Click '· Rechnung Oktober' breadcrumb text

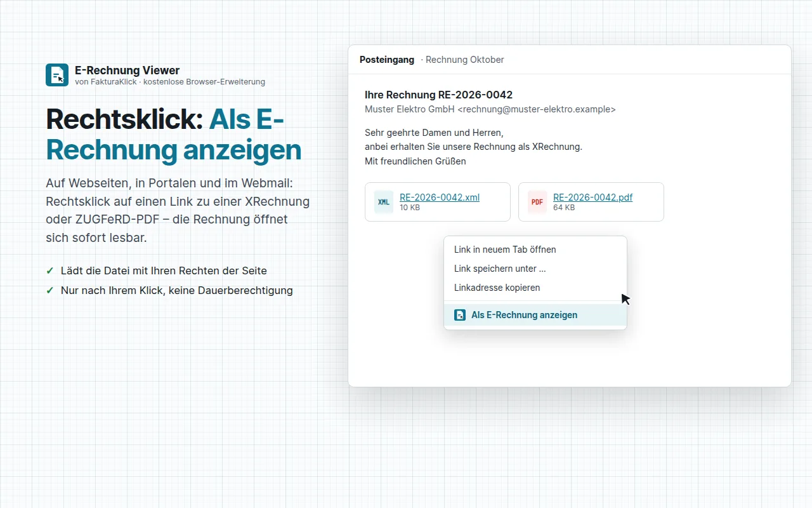(x=462, y=60)
